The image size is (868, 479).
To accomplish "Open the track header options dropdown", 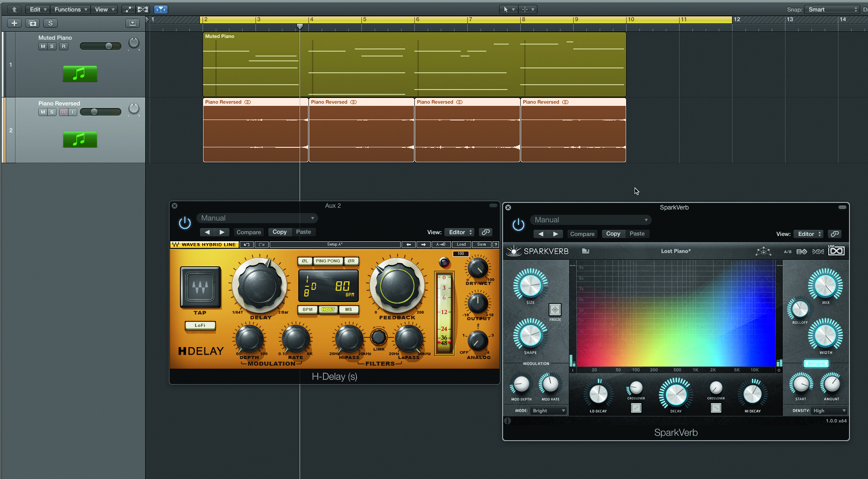I will [x=132, y=23].
